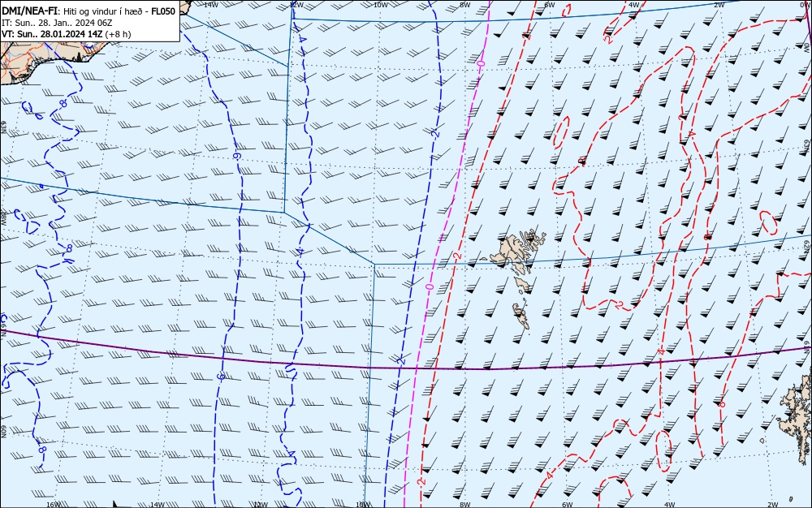Click the 8W longitude label on top edge
The height and width of the screenshot is (508, 812).
(464, 5)
